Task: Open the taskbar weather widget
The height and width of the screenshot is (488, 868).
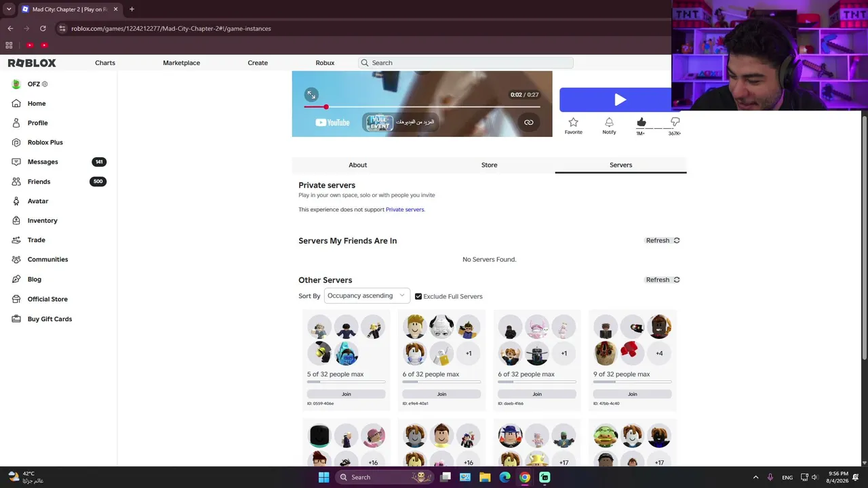Action: click(x=26, y=477)
